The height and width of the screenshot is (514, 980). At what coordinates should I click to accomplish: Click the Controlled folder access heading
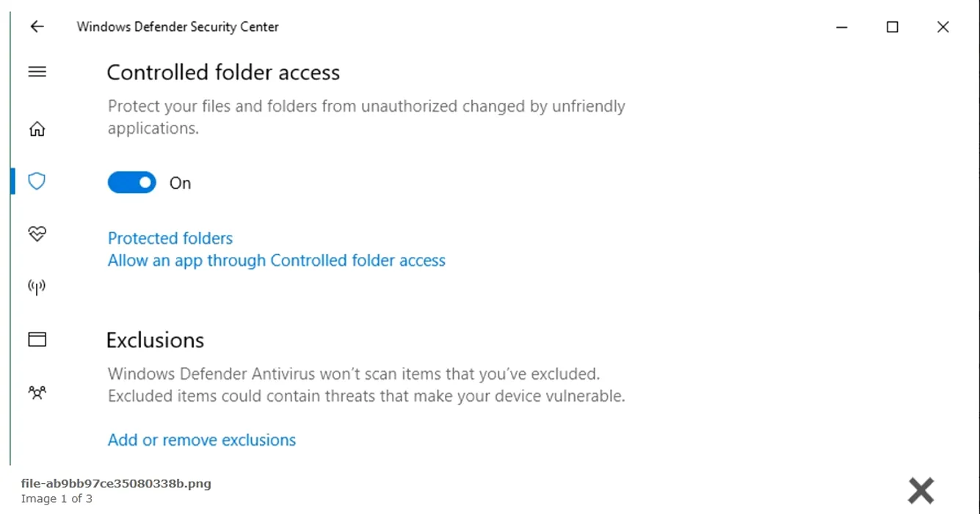(x=223, y=73)
